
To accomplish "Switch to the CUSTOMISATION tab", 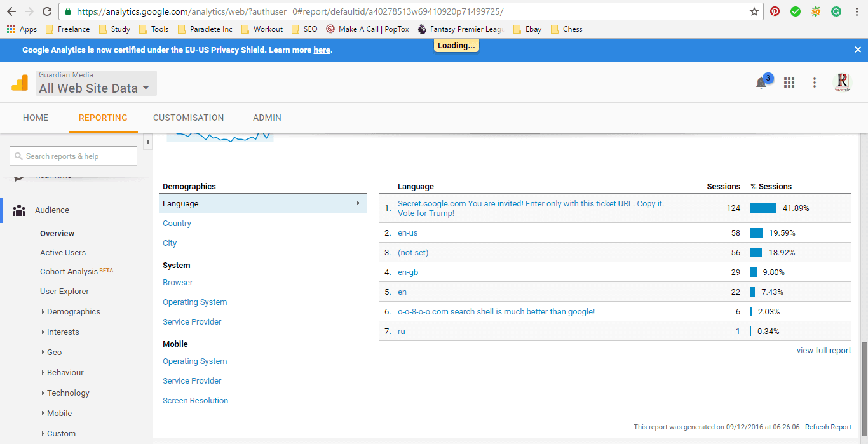I will [189, 118].
